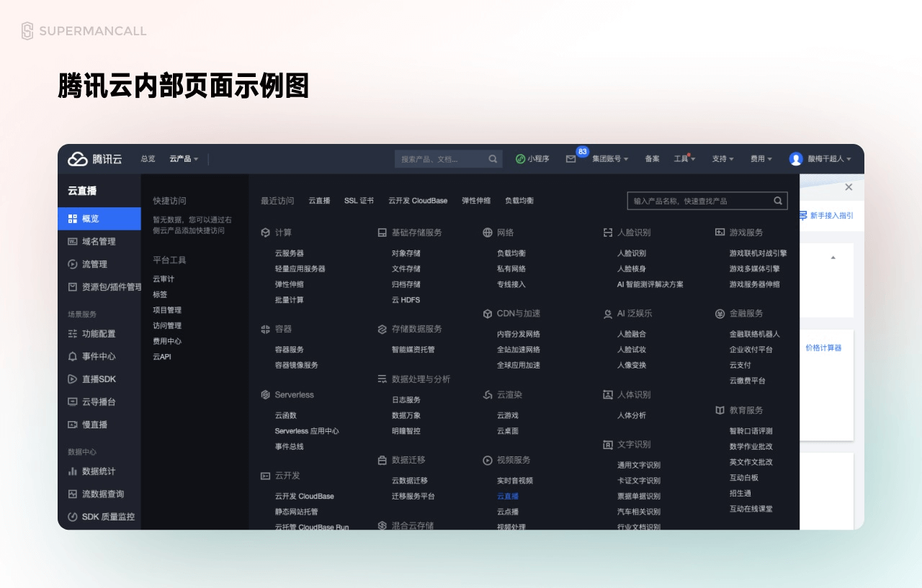This screenshot has height=588, width=922.
Task: Open the 支持 dropdown menu
Action: click(x=722, y=159)
